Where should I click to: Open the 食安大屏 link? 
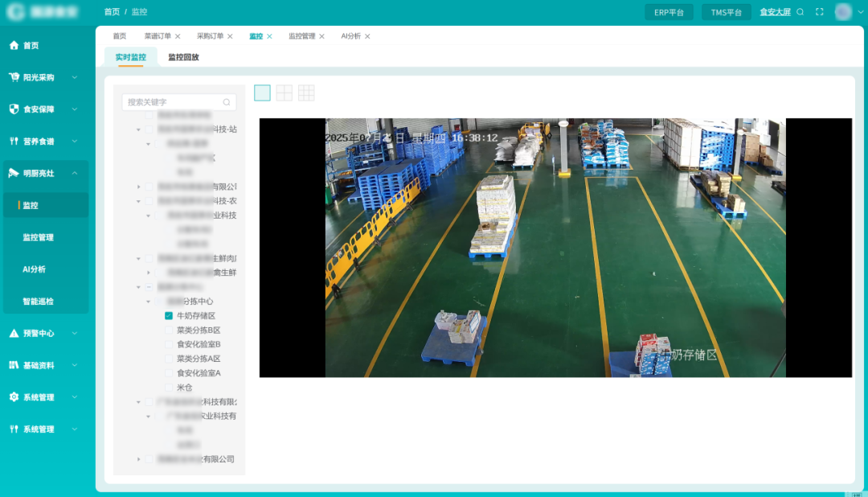[775, 12]
